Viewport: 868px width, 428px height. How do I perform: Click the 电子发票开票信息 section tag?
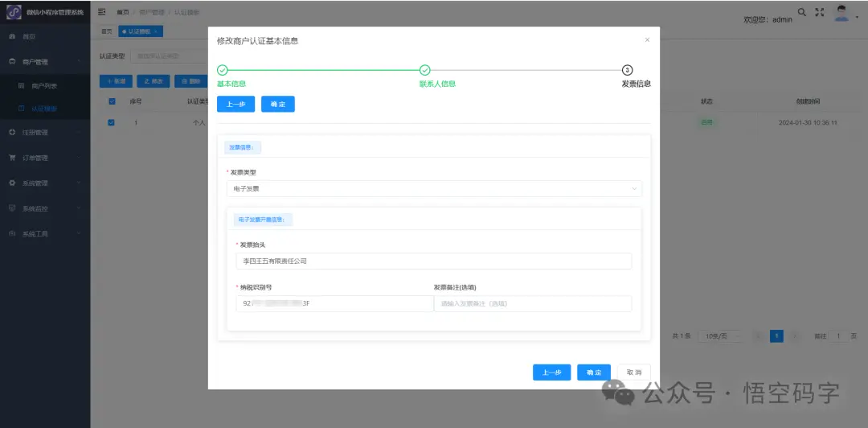tap(263, 220)
